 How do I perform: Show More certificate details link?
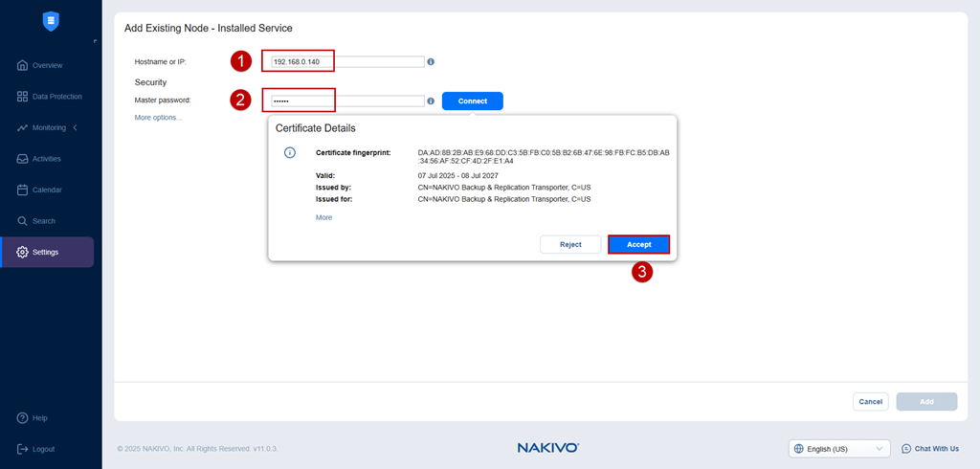(323, 217)
